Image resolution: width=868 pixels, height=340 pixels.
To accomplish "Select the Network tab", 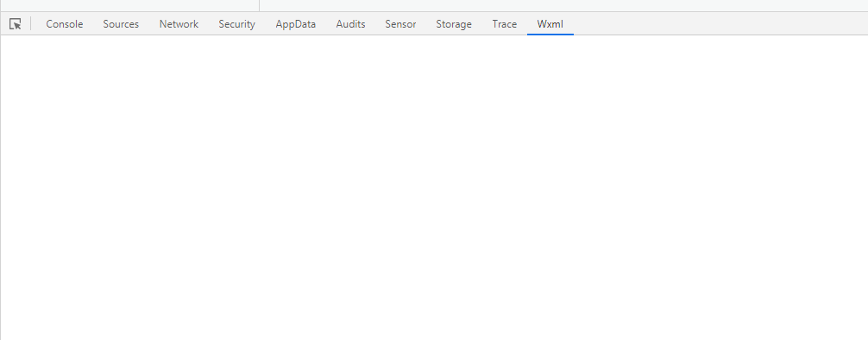I will pyautogui.click(x=179, y=24).
